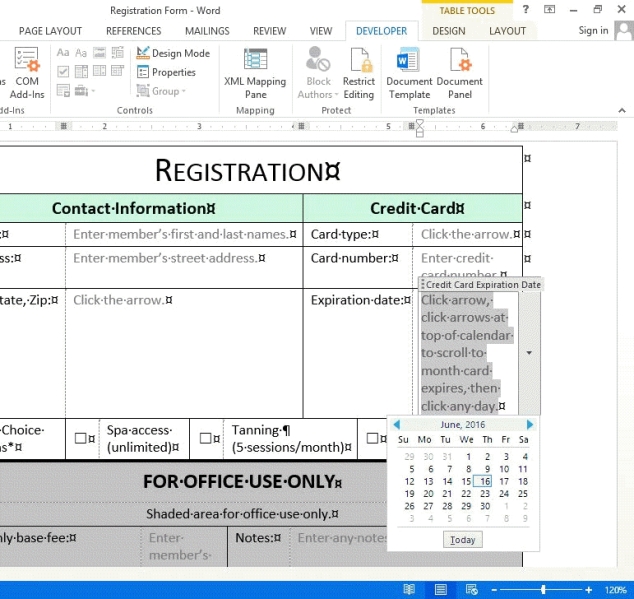Insert Building Block Gallery content control
The height and width of the screenshot is (599, 634).
point(118,53)
